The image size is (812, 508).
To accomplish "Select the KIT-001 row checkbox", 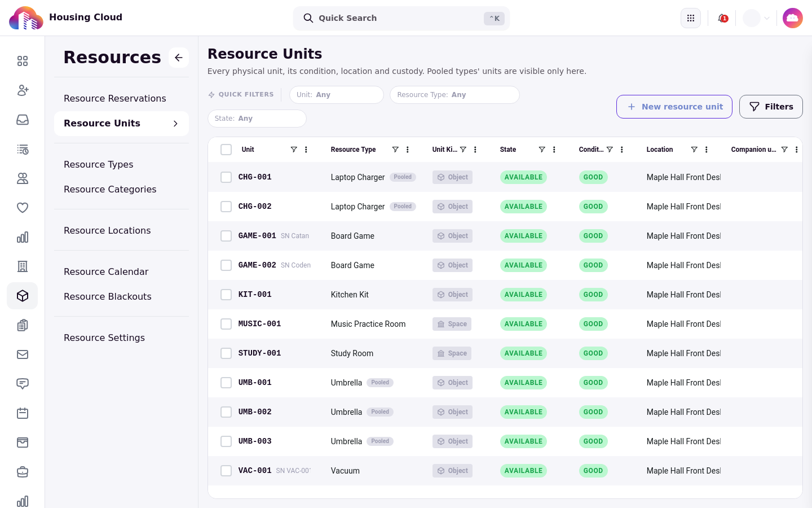I will [226, 295].
